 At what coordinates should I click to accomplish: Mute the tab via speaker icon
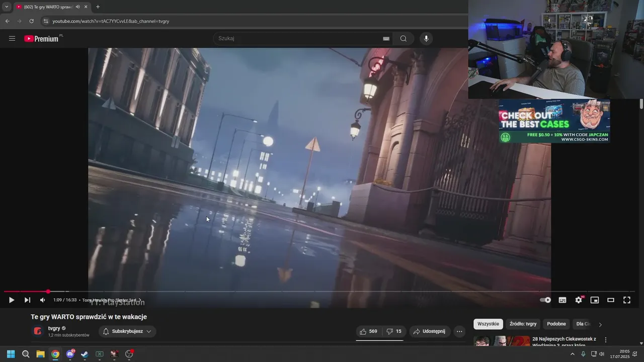77,7
